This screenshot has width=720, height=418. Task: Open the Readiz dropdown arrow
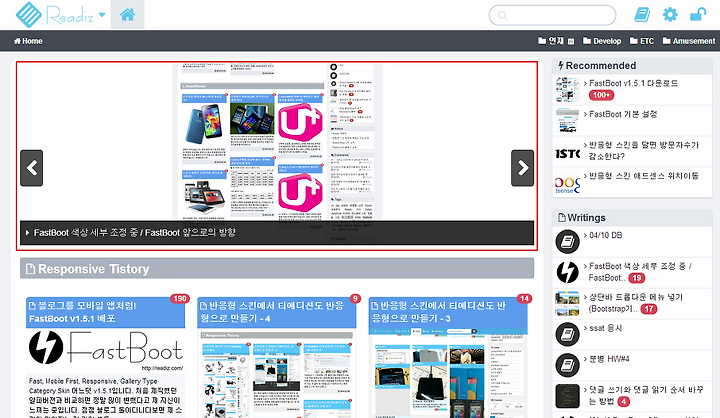pos(102,15)
